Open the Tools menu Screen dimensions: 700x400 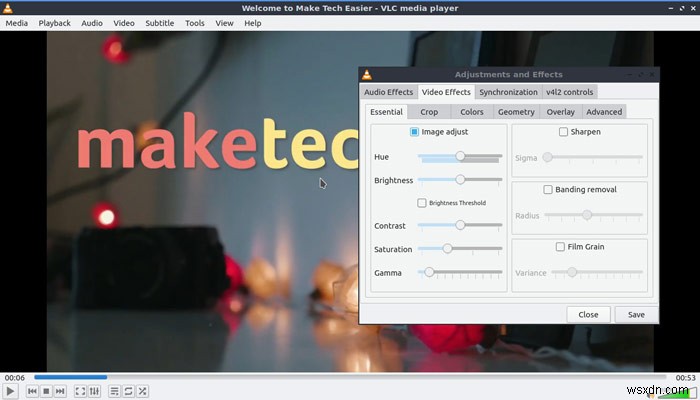(x=195, y=23)
